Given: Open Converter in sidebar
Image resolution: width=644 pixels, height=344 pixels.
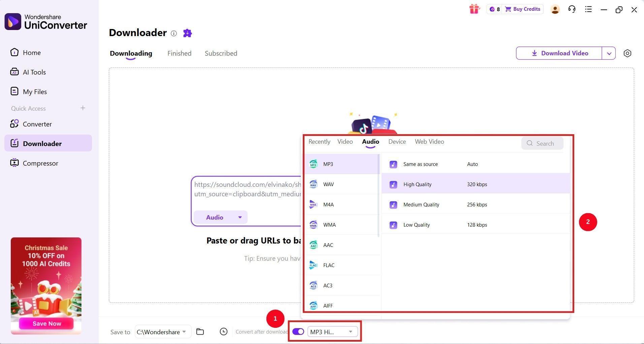Looking at the screenshot, I should [x=48, y=124].
